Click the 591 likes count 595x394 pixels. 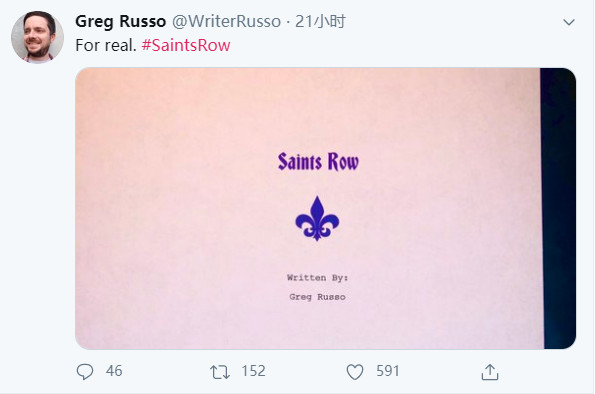tap(388, 371)
